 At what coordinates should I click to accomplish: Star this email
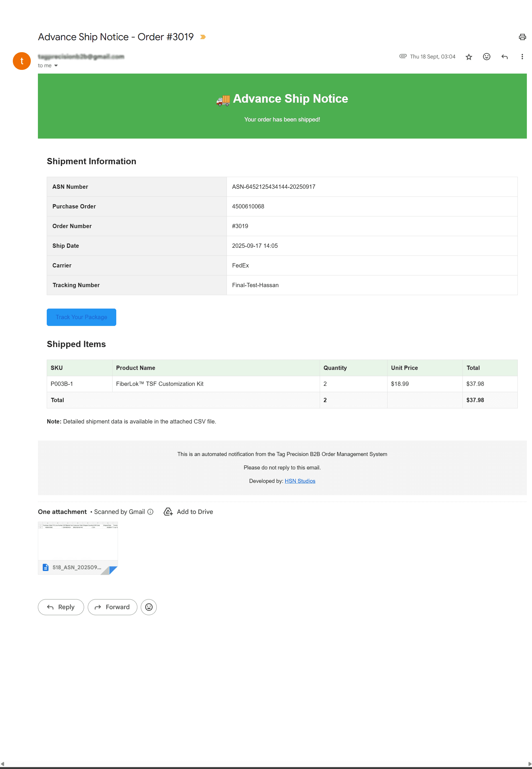469,57
